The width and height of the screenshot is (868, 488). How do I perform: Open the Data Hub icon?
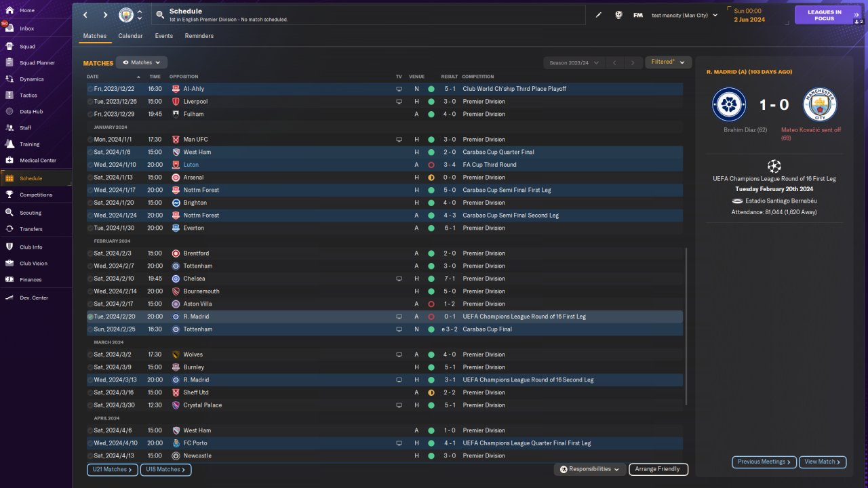pyautogui.click(x=9, y=112)
